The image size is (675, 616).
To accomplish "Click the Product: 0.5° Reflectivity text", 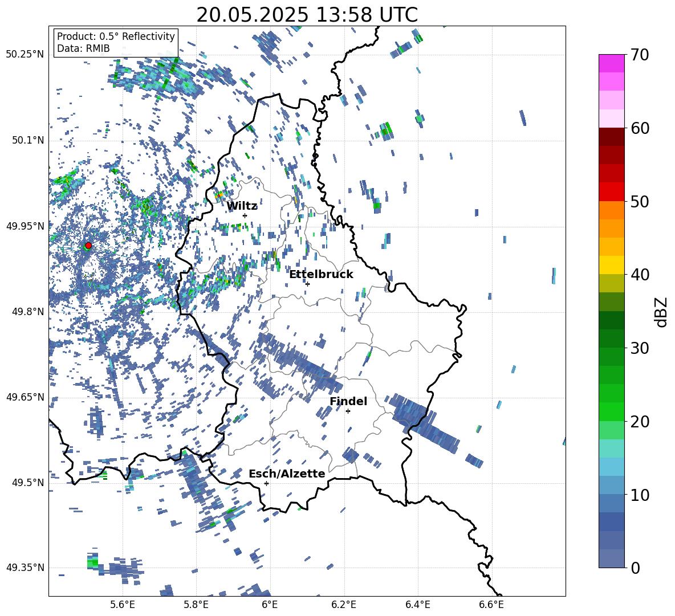I will click(116, 36).
